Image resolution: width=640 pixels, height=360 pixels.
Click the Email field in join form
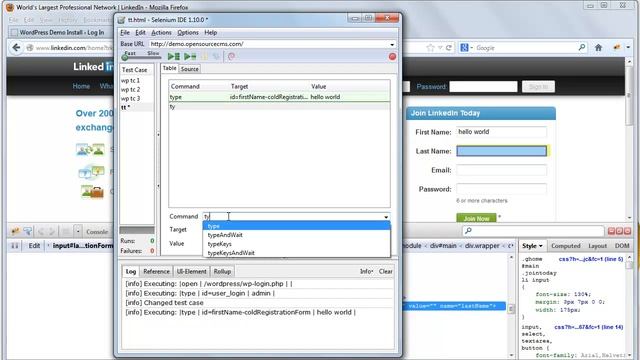[501, 170]
